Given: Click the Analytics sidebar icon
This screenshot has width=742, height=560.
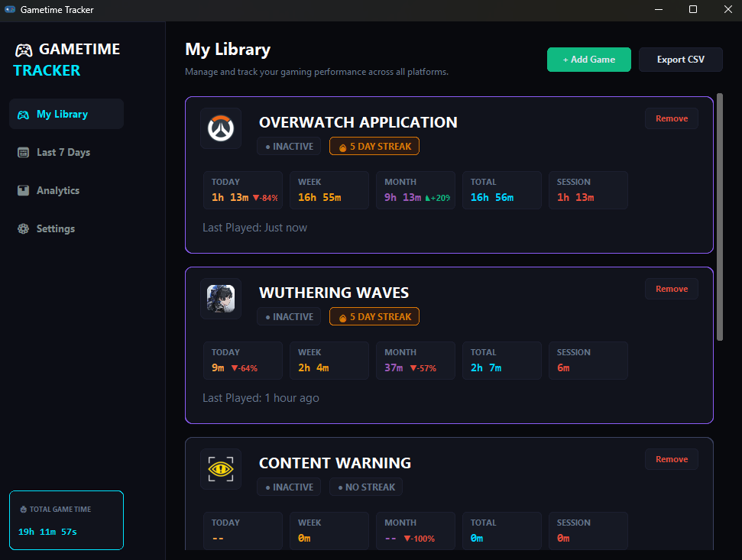Looking at the screenshot, I should coord(23,190).
